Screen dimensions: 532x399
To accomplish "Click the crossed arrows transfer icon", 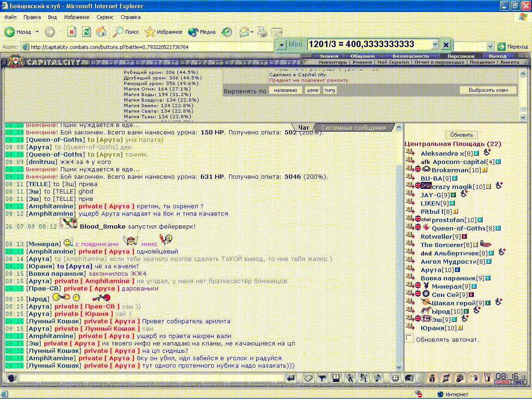I will pos(446,378).
